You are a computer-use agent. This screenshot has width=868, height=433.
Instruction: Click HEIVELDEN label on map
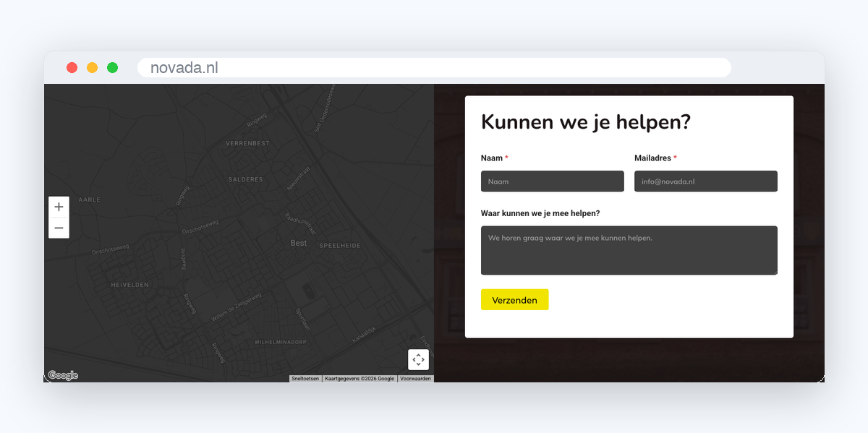pyautogui.click(x=129, y=285)
